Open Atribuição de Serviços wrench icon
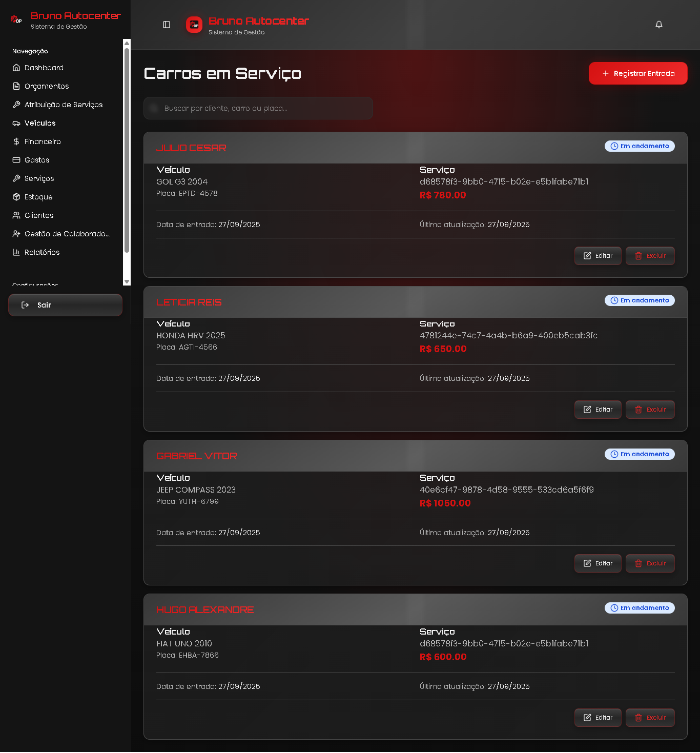This screenshot has width=700, height=753. 16,105
